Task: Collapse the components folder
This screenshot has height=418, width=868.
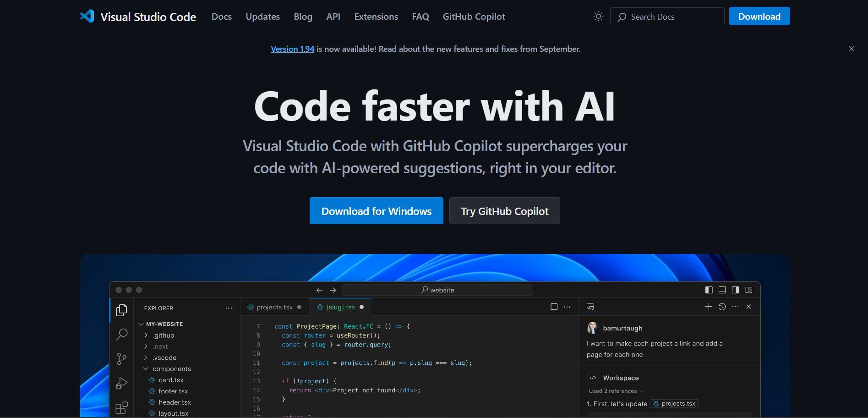Action: (146, 369)
